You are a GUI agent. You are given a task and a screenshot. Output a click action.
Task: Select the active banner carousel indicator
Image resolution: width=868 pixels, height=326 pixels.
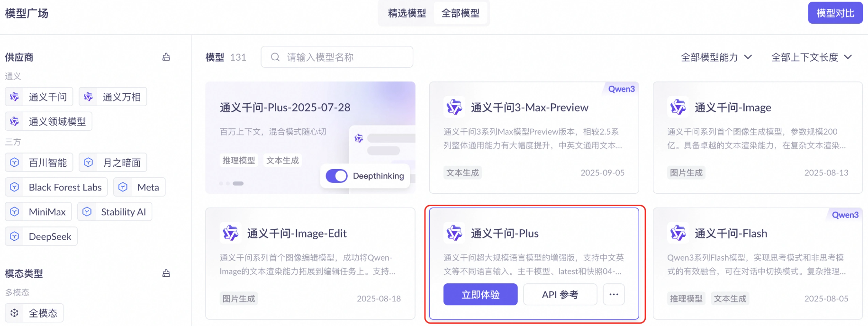(x=238, y=183)
